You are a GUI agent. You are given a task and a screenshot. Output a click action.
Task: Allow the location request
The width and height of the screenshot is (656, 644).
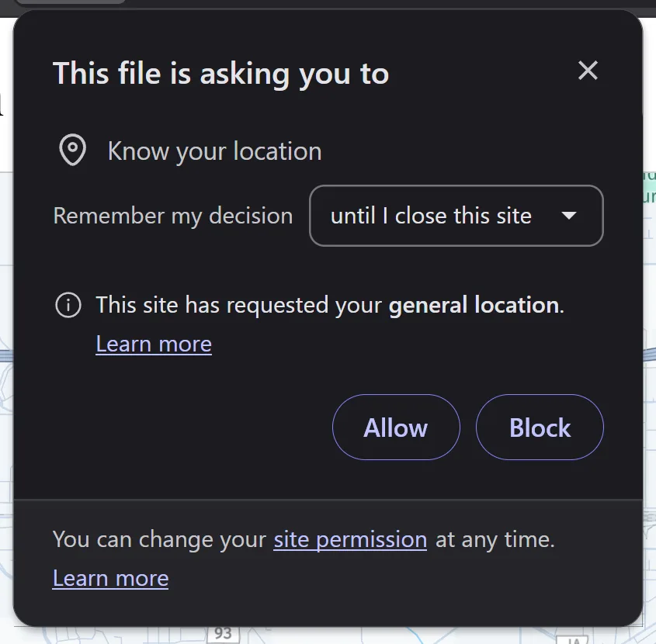(x=396, y=428)
